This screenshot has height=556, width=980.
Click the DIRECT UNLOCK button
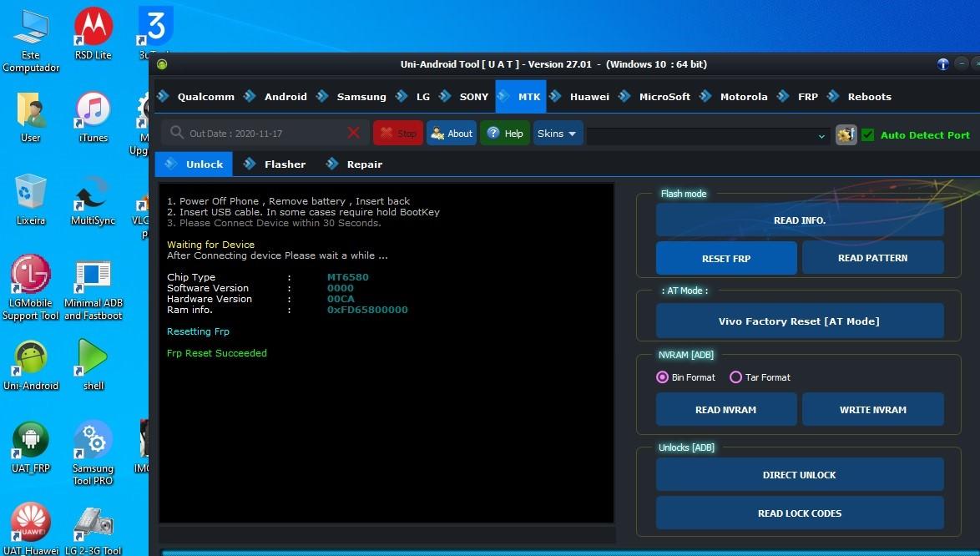[800, 475]
